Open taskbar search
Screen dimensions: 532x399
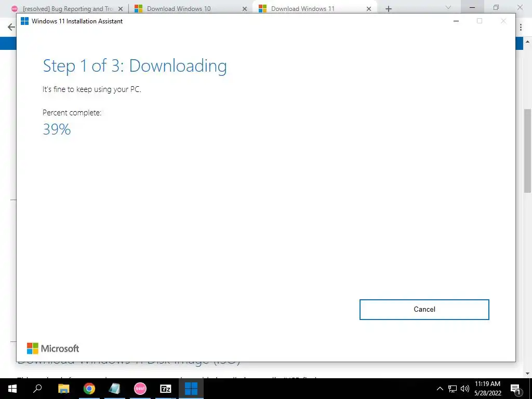tap(37, 389)
